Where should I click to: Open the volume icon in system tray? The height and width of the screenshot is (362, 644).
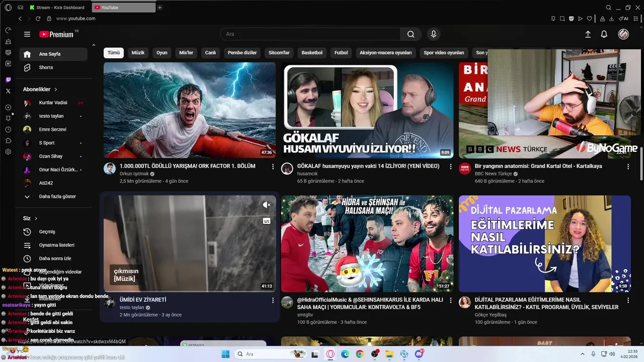pos(612,354)
